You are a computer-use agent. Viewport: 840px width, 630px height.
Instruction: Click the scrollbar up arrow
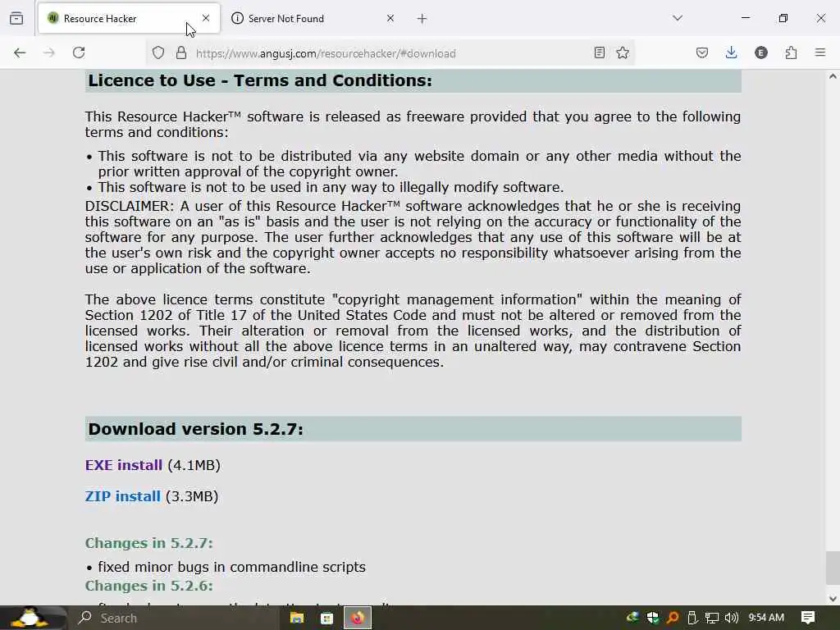[833, 76]
